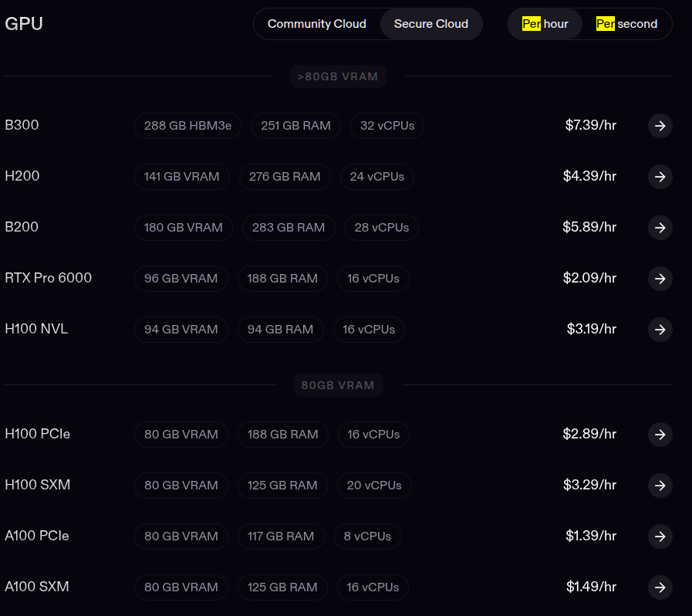Click the 20 vCPUs badge
692x616 pixels.
coord(374,486)
